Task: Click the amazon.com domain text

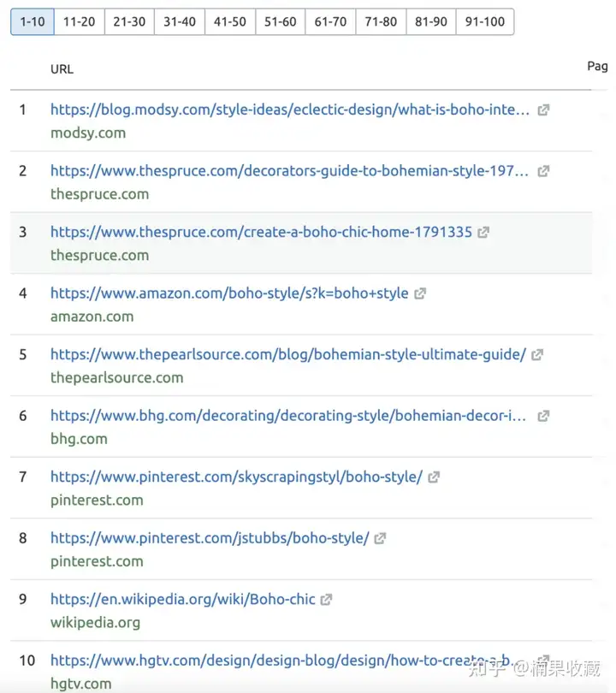Action: coord(92,317)
